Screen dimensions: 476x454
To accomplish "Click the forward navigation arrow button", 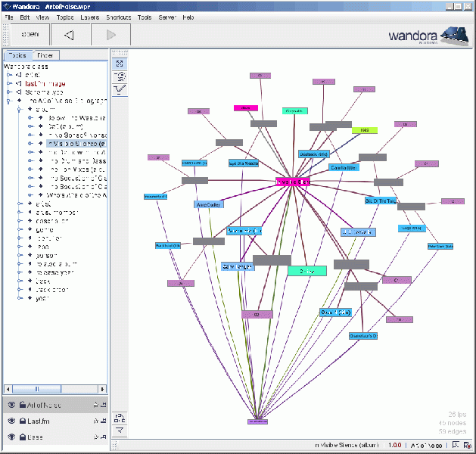I will (x=110, y=35).
